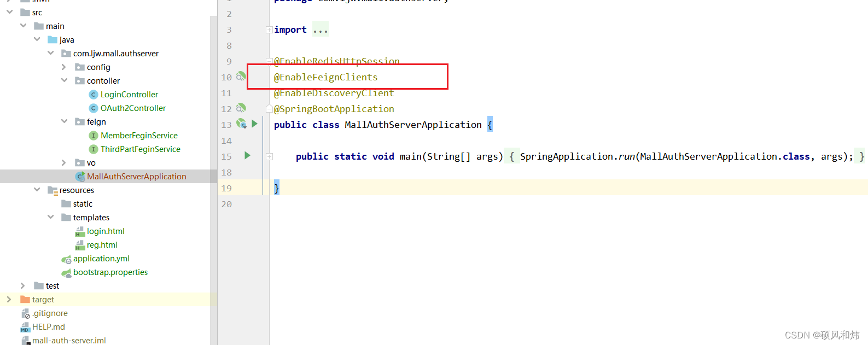Click the login.html file icon

[80, 231]
